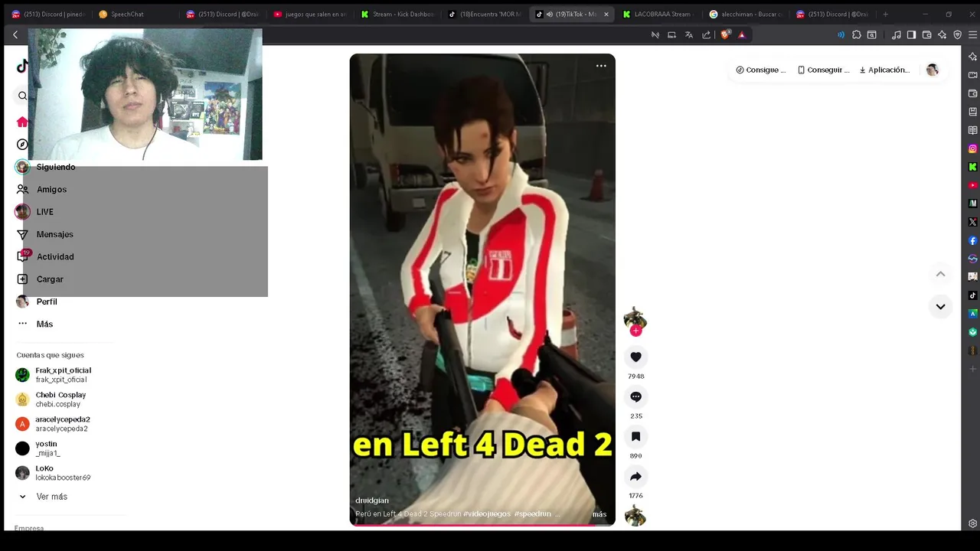Switch to the alecchiman Google search tab

[746, 14]
